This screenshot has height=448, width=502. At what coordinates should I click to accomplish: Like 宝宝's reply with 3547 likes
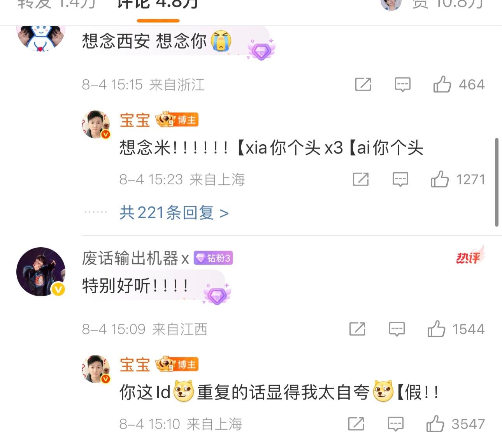pyautogui.click(x=456, y=424)
